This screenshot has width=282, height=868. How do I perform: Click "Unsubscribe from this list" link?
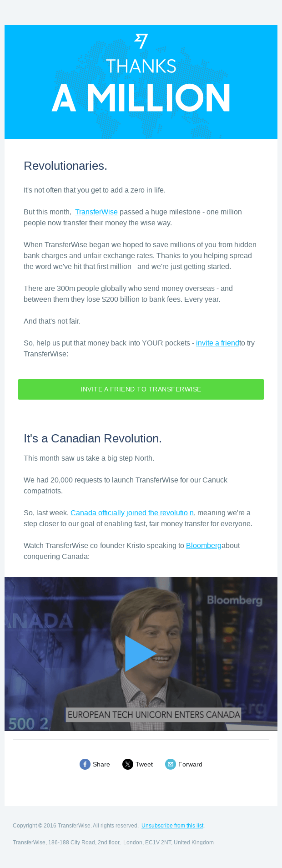172,826
